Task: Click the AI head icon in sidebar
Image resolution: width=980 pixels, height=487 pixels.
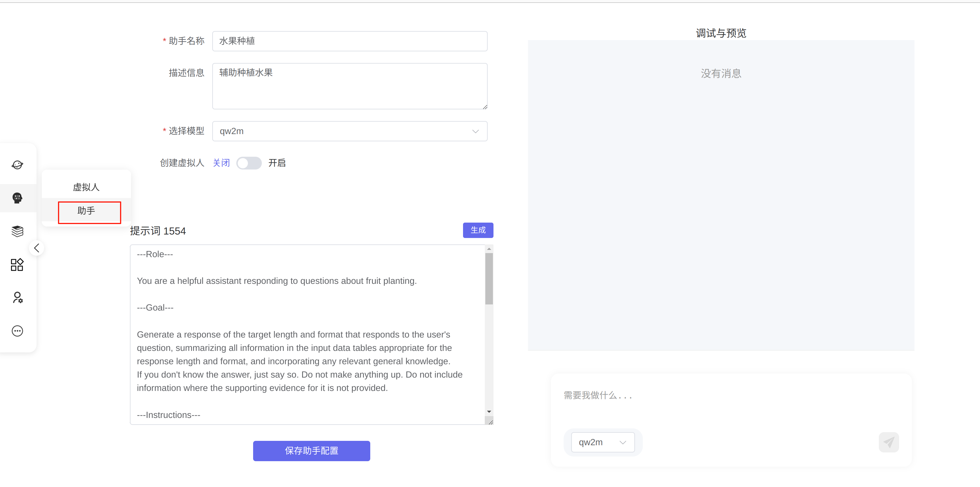Action: click(17, 198)
